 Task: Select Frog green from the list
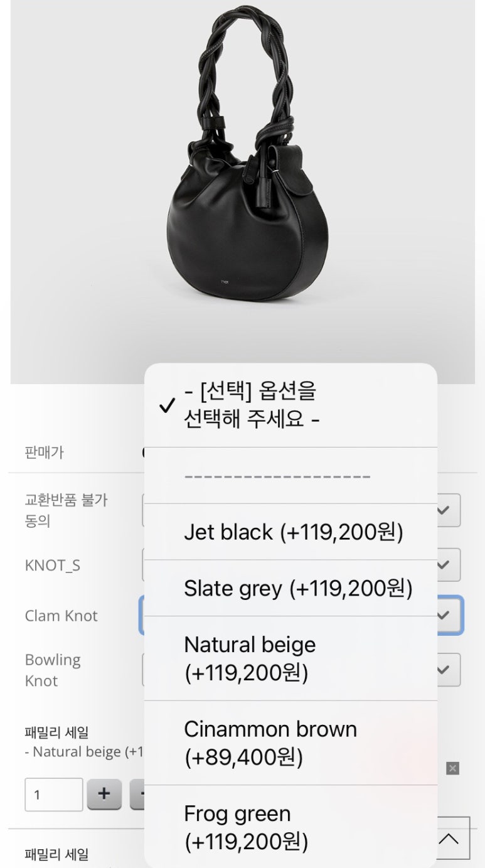click(290, 827)
